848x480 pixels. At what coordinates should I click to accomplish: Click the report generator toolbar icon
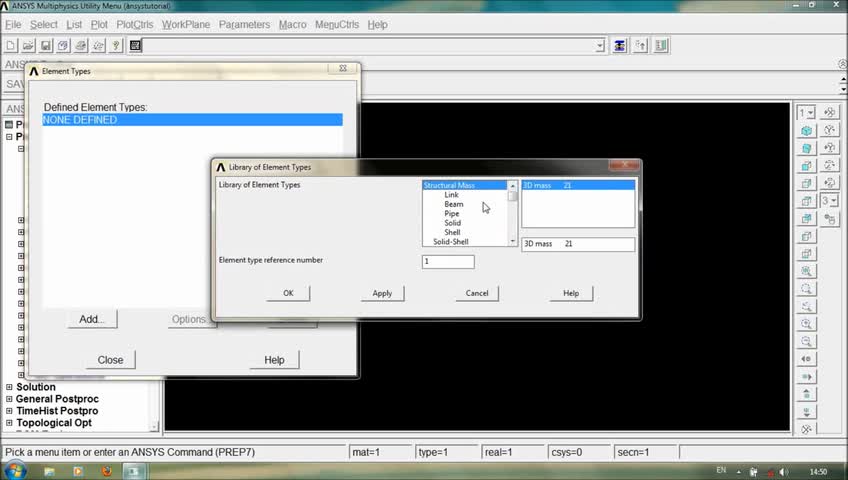98,46
